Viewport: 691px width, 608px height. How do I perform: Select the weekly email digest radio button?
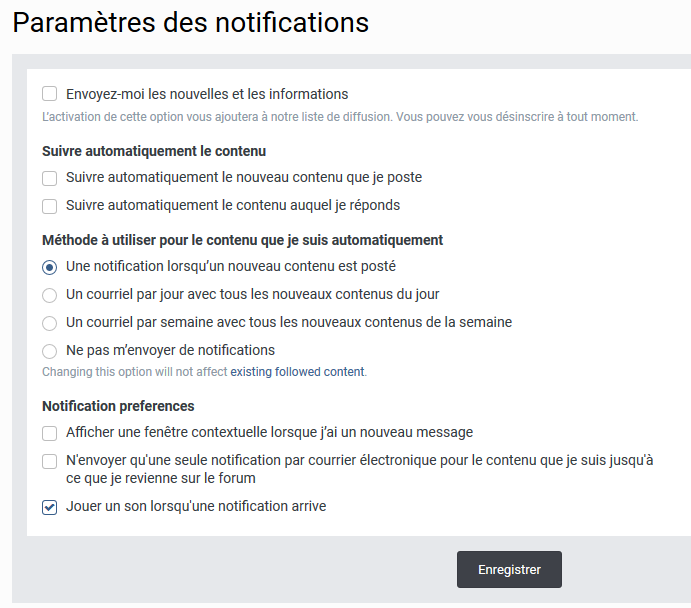pyautogui.click(x=50, y=323)
